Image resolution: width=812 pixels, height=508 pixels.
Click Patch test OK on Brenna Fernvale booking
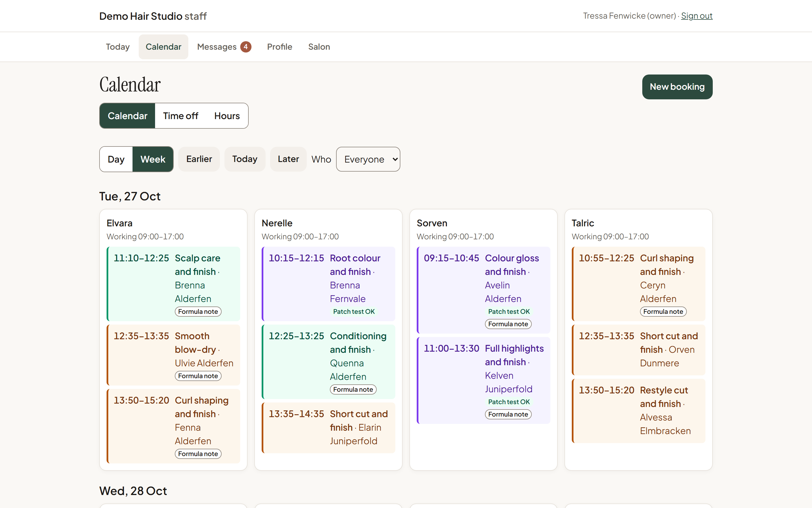[354, 312]
